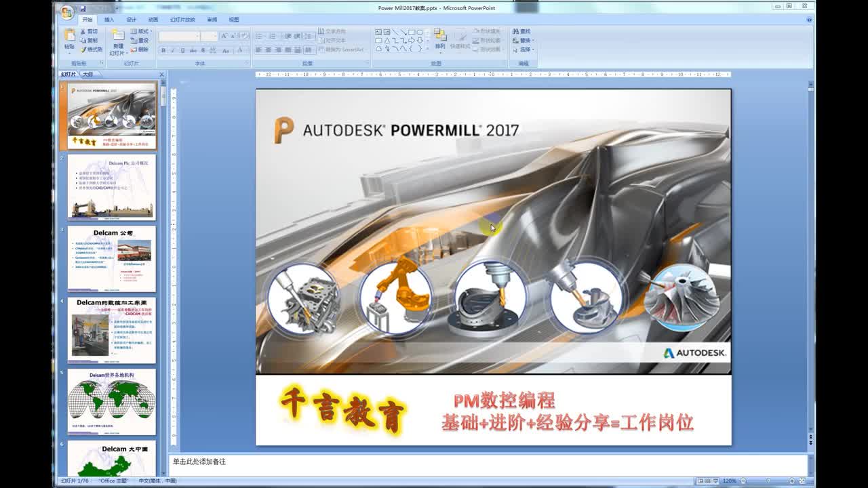The height and width of the screenshot is (488, 868).
Task: Select slide 5 world map thumbnail
Action: (112, 402)
